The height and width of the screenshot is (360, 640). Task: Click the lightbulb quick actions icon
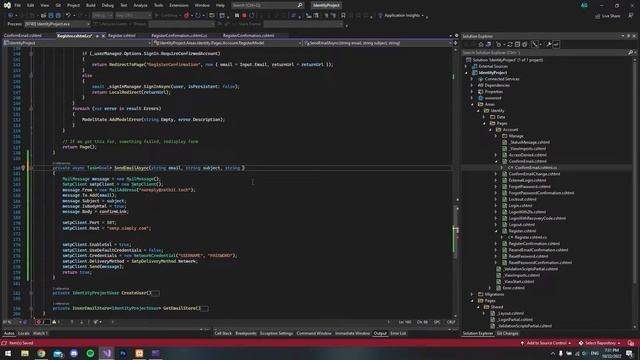tap(23, 168)
